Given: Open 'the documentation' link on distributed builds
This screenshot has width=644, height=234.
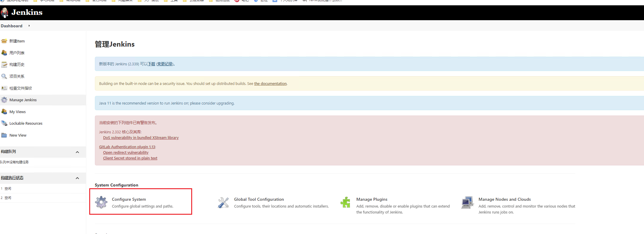Looking at the screenshot, I should [x=270, y=84].
